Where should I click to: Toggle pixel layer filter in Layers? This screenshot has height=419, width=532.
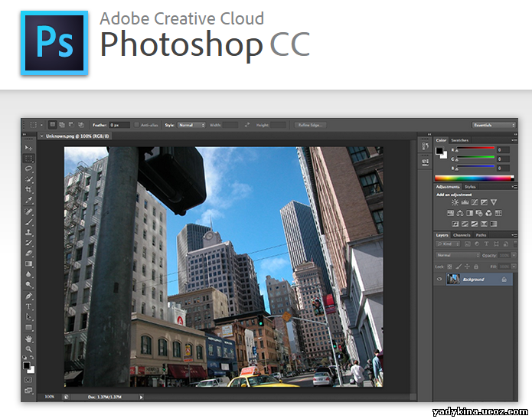pyautogui.click(x=467, y=244)
